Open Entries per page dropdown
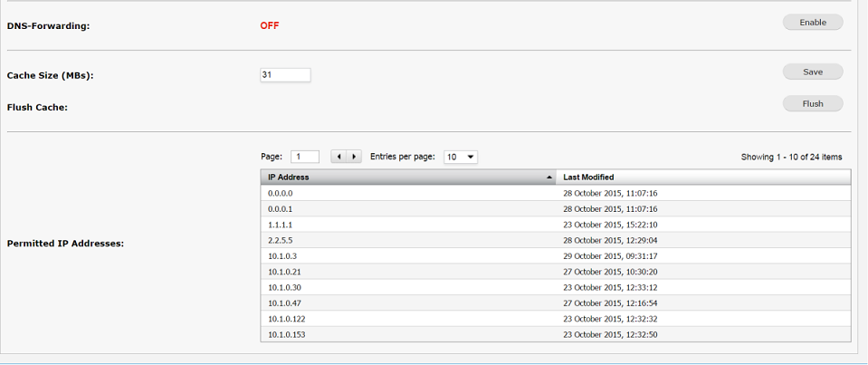 [x=461, y=158]
